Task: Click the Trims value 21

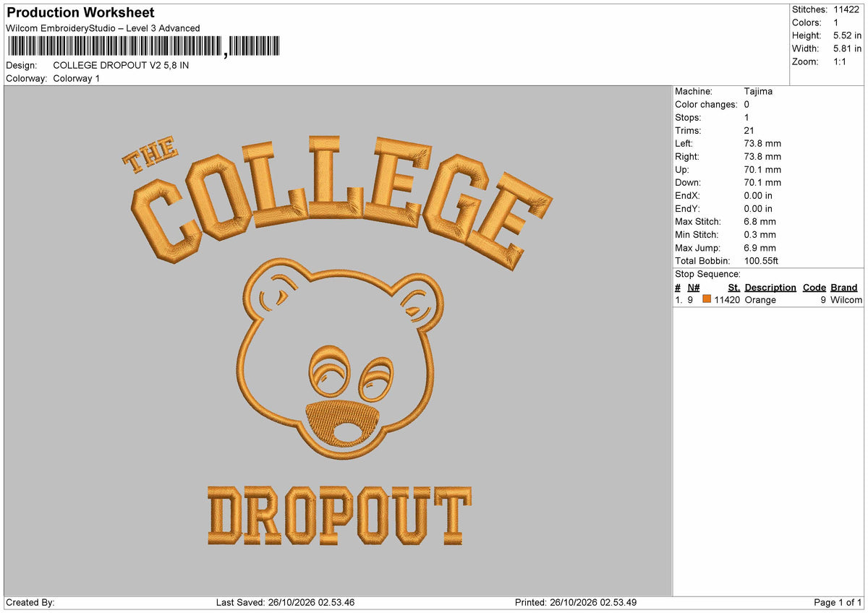Action: (749, 130)
